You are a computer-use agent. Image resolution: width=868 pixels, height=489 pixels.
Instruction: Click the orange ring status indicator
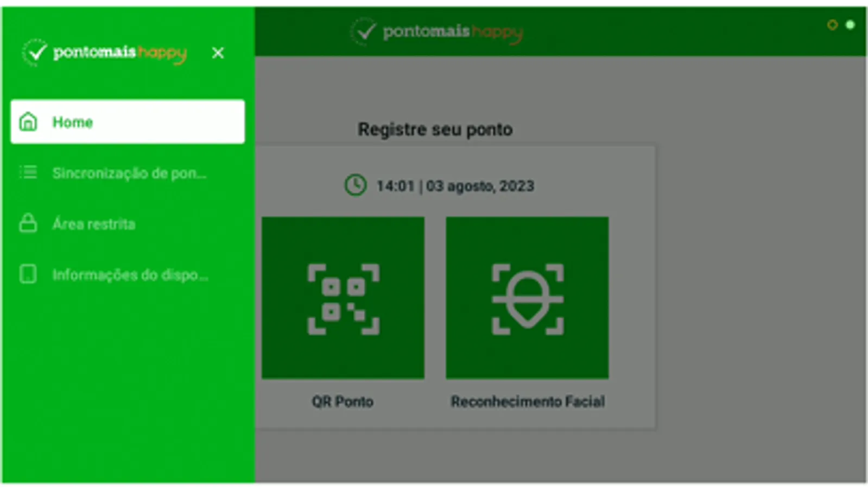click(x=832, y=24)
